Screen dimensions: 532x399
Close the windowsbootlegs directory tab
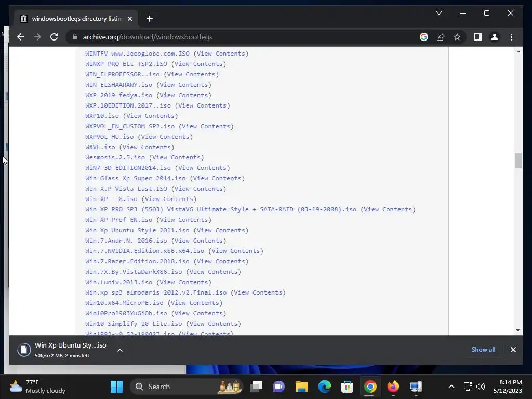click(x=129, y=19)
